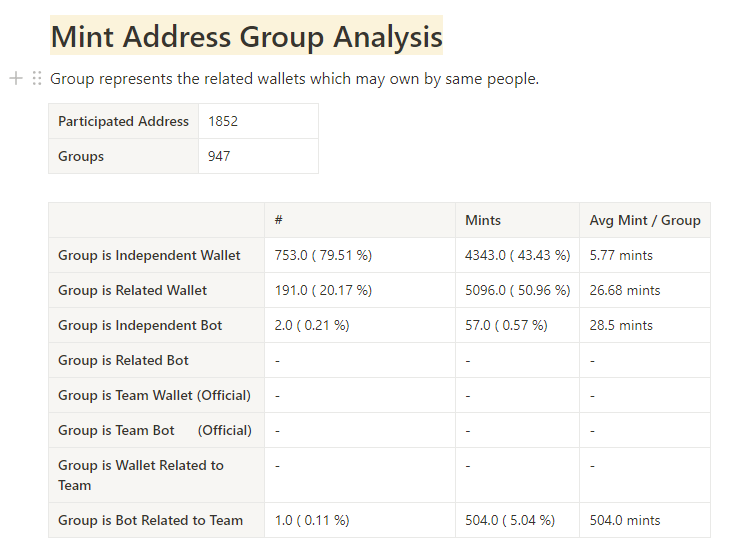Select the '947' value cell
Viewport: 750px width, 556px height.
point(258,156)
